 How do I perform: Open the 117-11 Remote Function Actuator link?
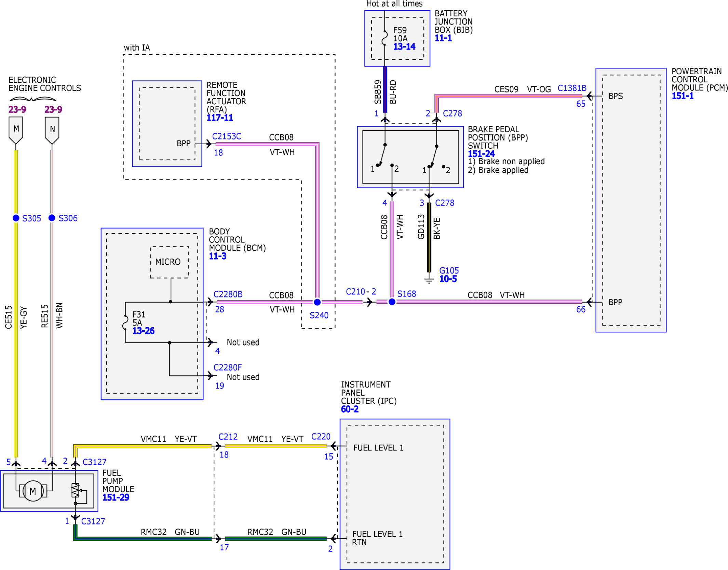tap(220, 118)
